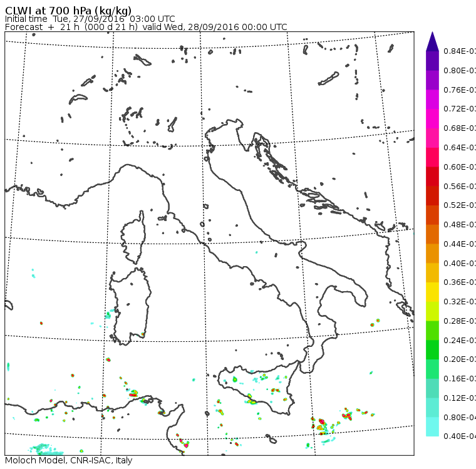Click the "Forecast + 21 h" valid-time line
Viewport: 476px width, 469px height.
click(x=146, y=27)
